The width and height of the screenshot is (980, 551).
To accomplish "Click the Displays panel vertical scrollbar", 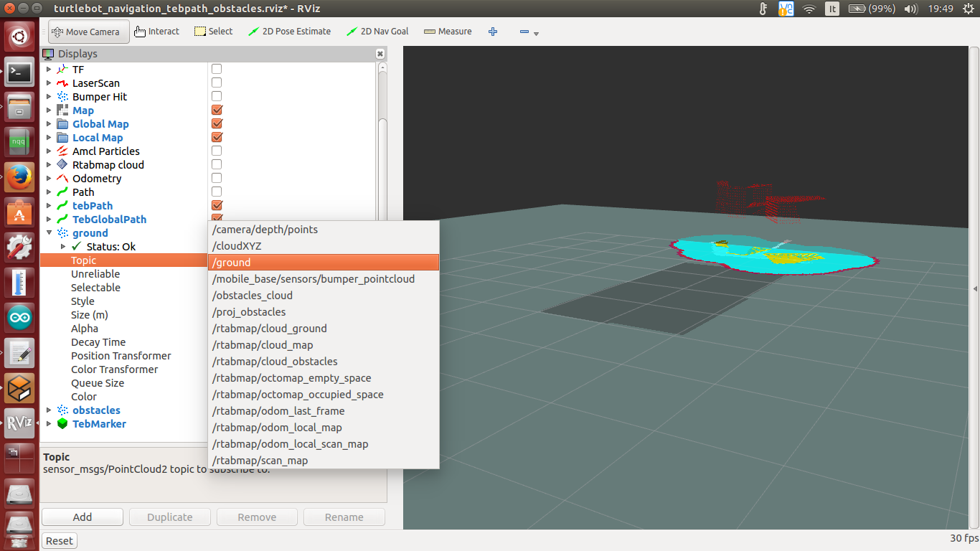I will (x=382, y=143).
